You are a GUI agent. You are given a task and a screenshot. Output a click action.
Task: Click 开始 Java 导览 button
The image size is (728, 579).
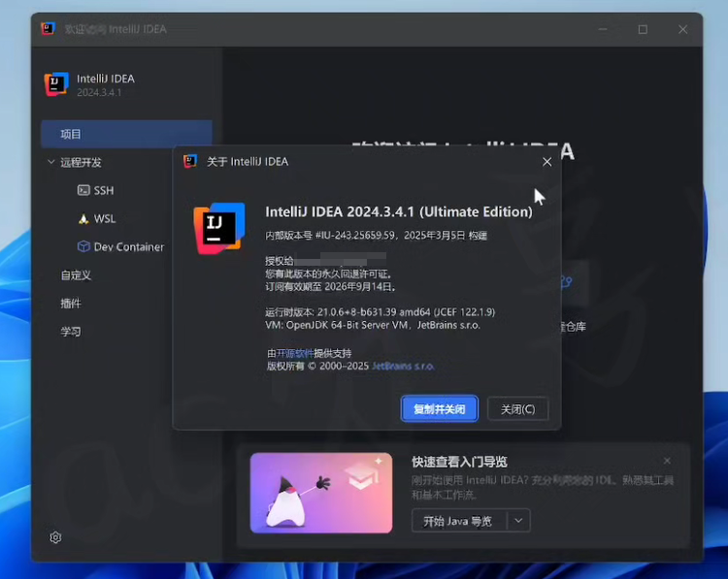(x=459, y=521)
